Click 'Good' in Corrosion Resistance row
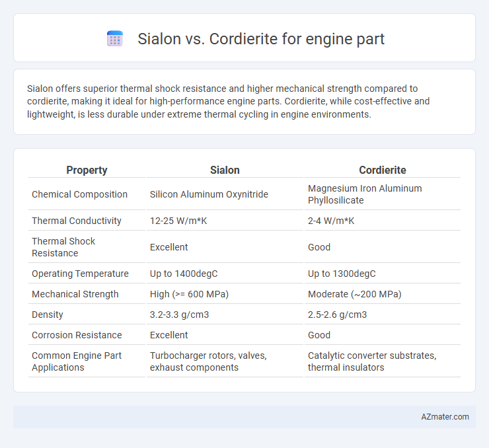The width and height of the screenshot is (489, 448). coord(319,335)
